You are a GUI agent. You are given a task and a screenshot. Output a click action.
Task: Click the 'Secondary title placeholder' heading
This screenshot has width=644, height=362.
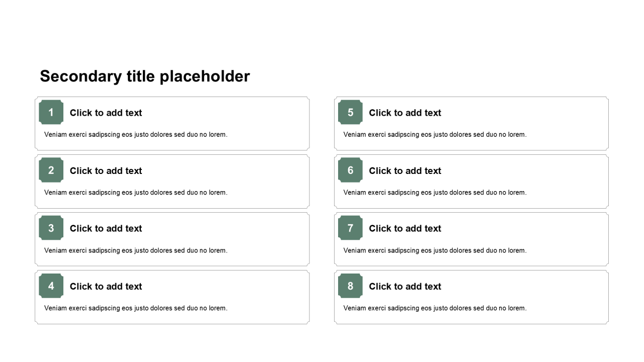click(145, 76)
